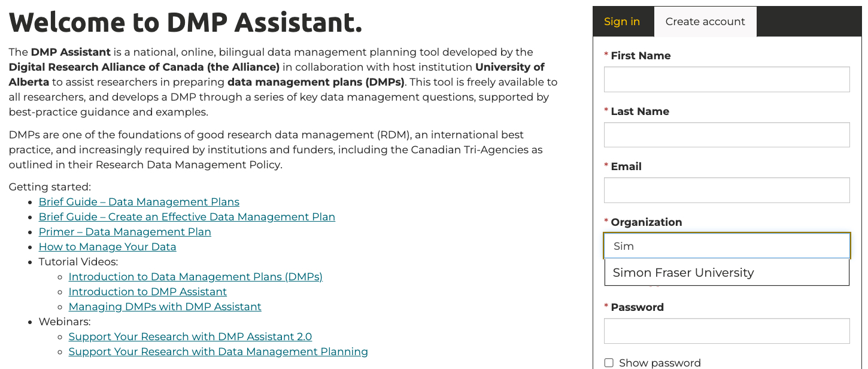Open Introduction to DMP Assistant video link
The height and width of the screenshot is (369, 868).
(148, 292)
